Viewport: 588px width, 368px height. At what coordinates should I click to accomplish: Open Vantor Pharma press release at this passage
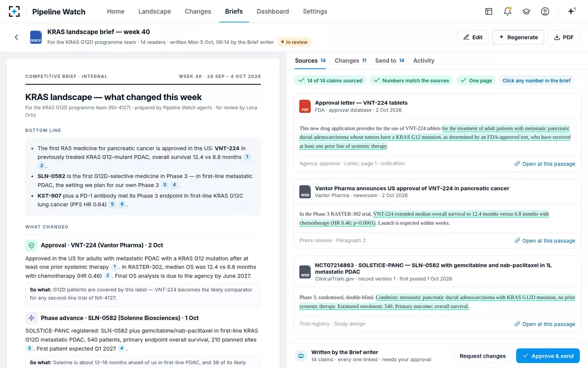545,241
